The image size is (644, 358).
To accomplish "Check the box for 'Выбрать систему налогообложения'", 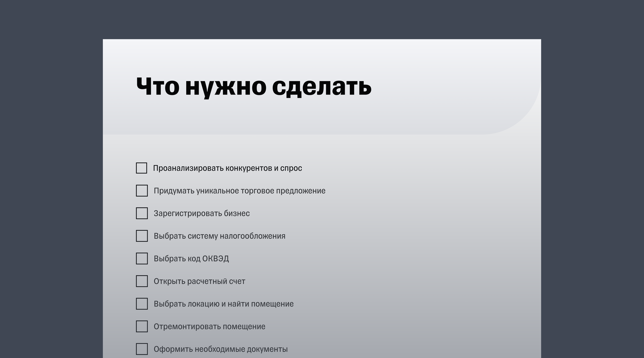I will 141,236.
